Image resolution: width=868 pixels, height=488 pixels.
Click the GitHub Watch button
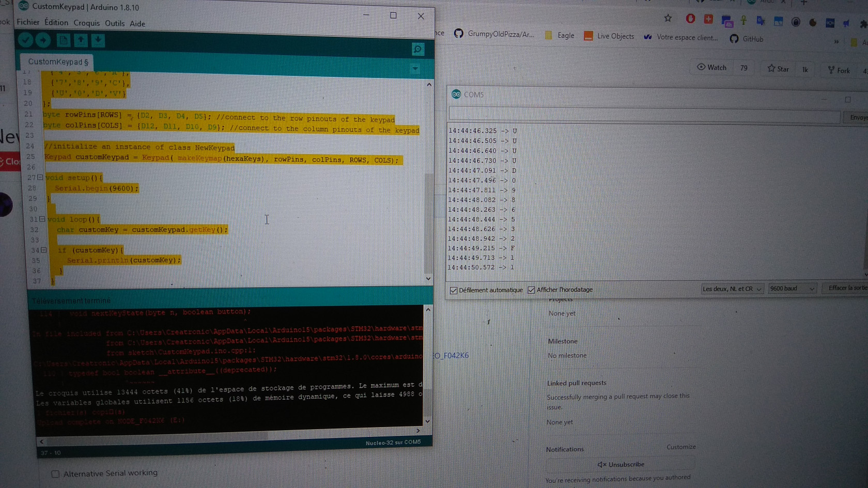tap(712, 67)
